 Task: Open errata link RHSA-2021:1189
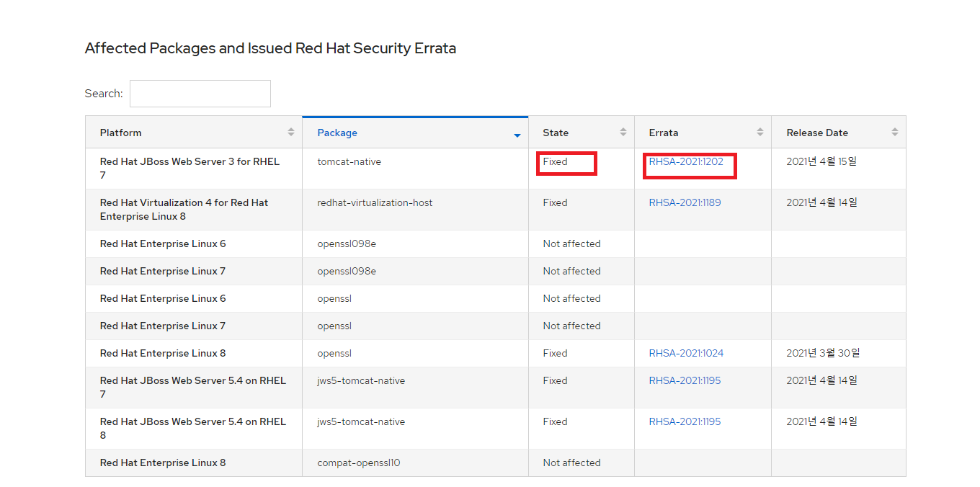click(x=685, y=203)
